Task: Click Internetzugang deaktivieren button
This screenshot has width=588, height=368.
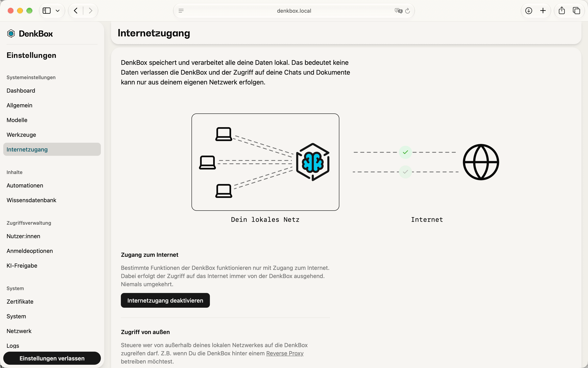Action: (x=165, y=300)
